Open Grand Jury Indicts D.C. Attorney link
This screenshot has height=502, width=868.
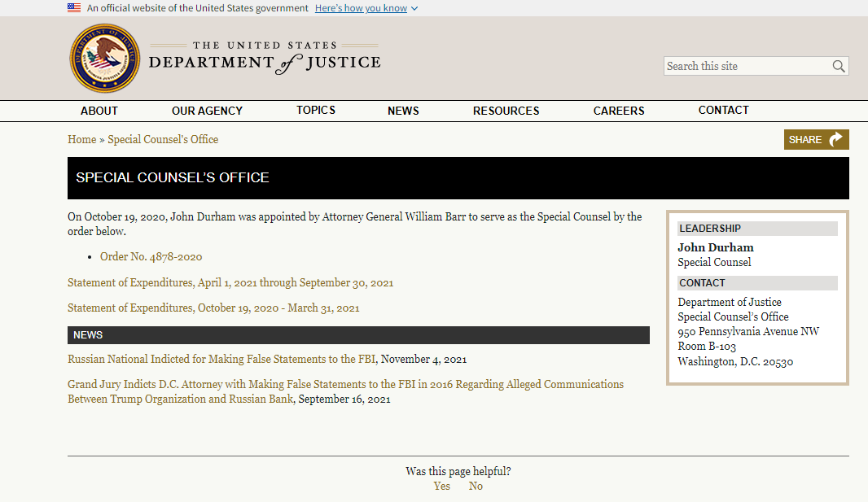click(345, 391)
